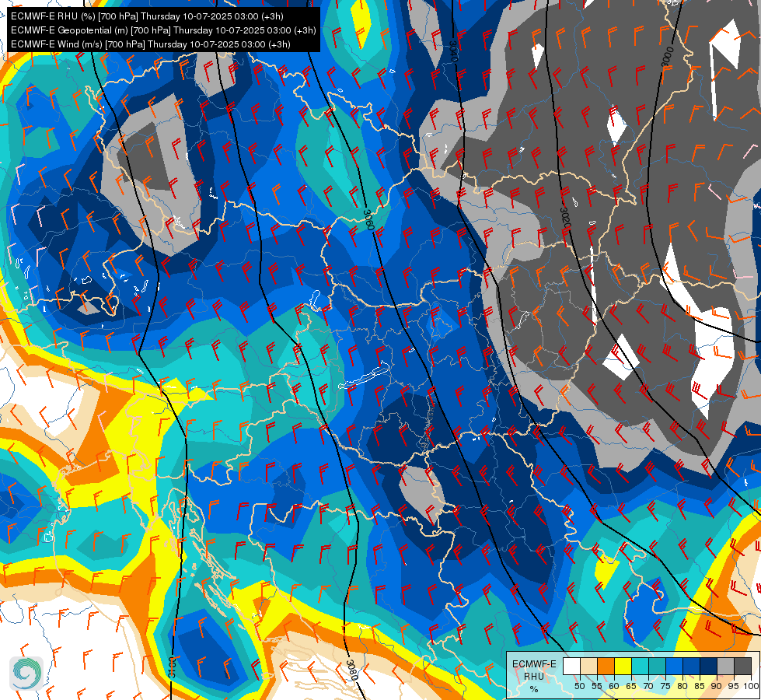Screen dimensions: 761x700
Task: Click the 3080 geopotential contour label
Action: [352, 670]
